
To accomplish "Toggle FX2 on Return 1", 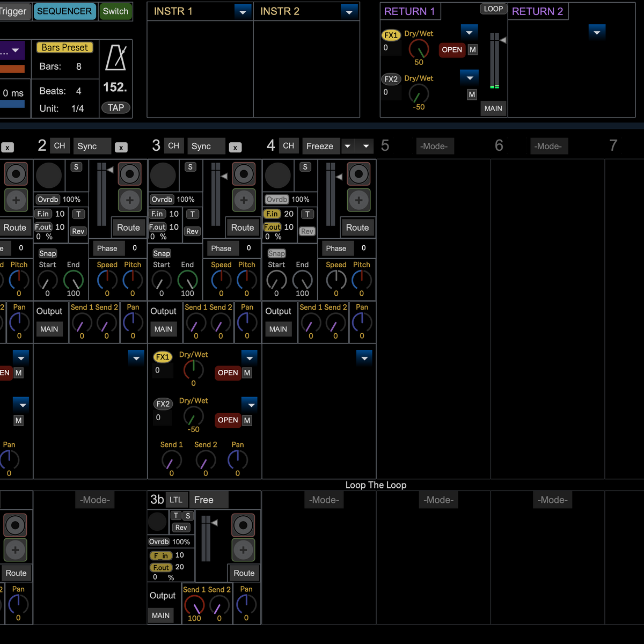I will [x=391, y=79].
